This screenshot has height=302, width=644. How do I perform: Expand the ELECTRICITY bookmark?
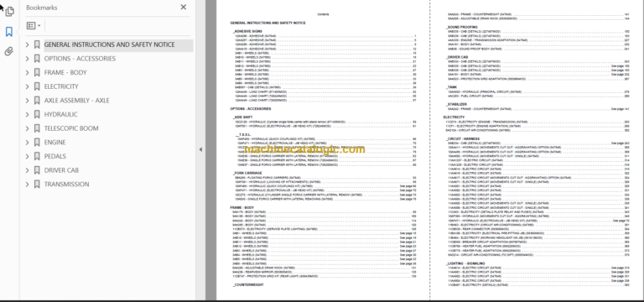[28, 86]
